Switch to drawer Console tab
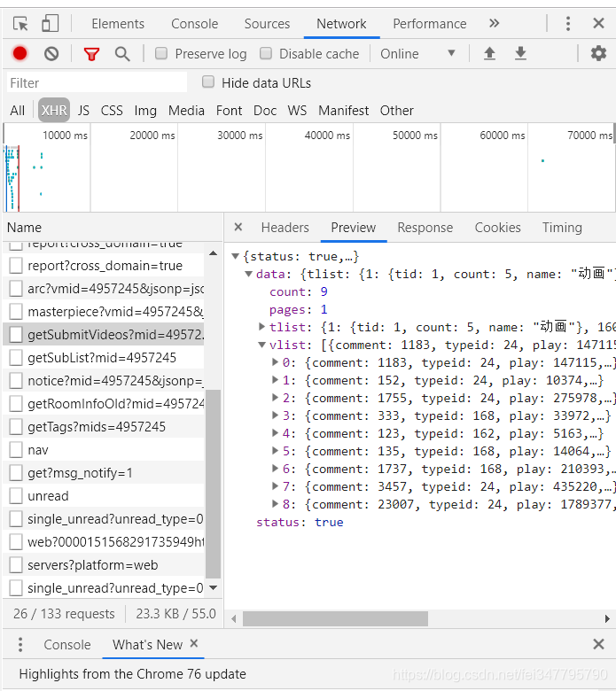This screenshot has width=616, height=691. click(x=67, y=644)
